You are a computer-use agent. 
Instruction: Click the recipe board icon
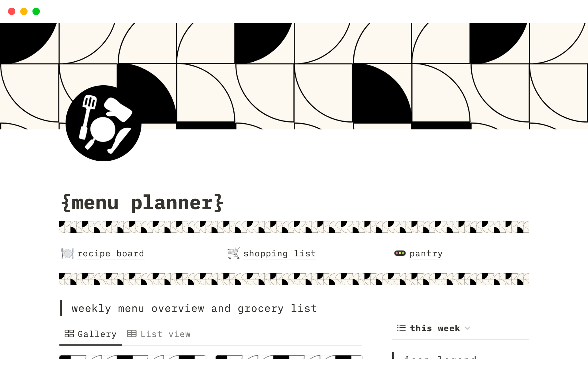(67, 253)
